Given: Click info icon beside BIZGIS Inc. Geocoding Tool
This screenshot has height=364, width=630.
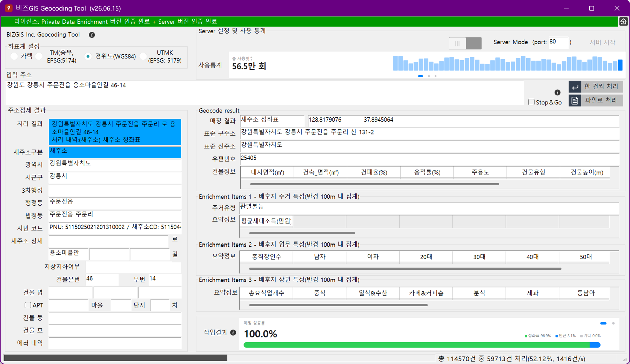Looking at the screenshot, I should [x=92, y=35].
